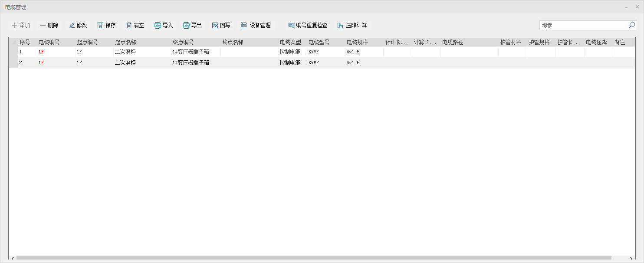Click the 电缆类型 column header
Screen dimensions: 644x263
290,42
